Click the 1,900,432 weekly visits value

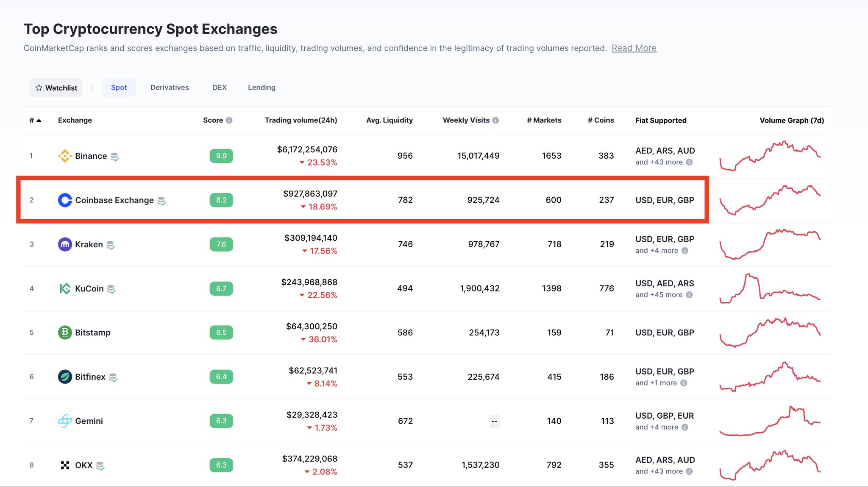(480, 288)
